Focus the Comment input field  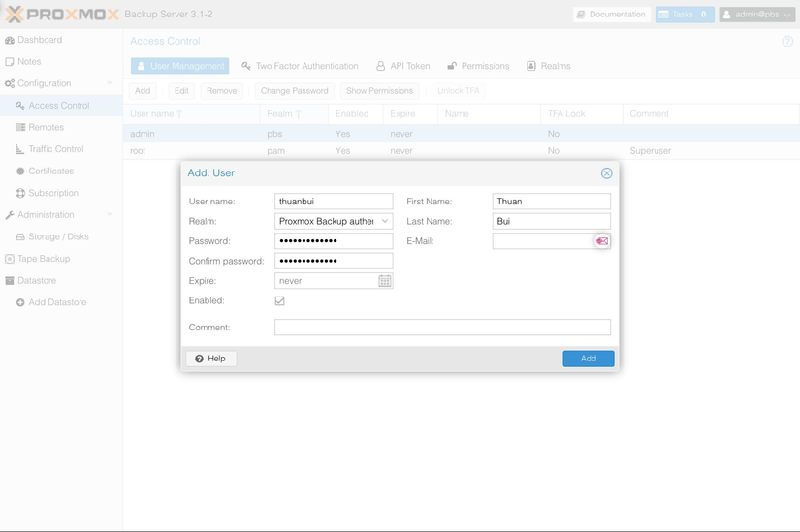pyautogui.click(x=442, y=327)
